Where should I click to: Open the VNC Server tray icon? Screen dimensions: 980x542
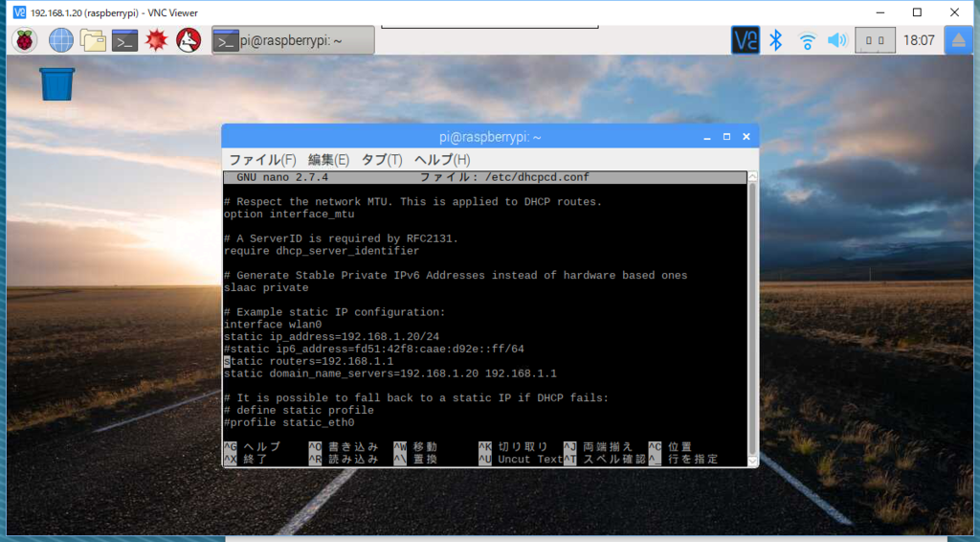(745, 40)
